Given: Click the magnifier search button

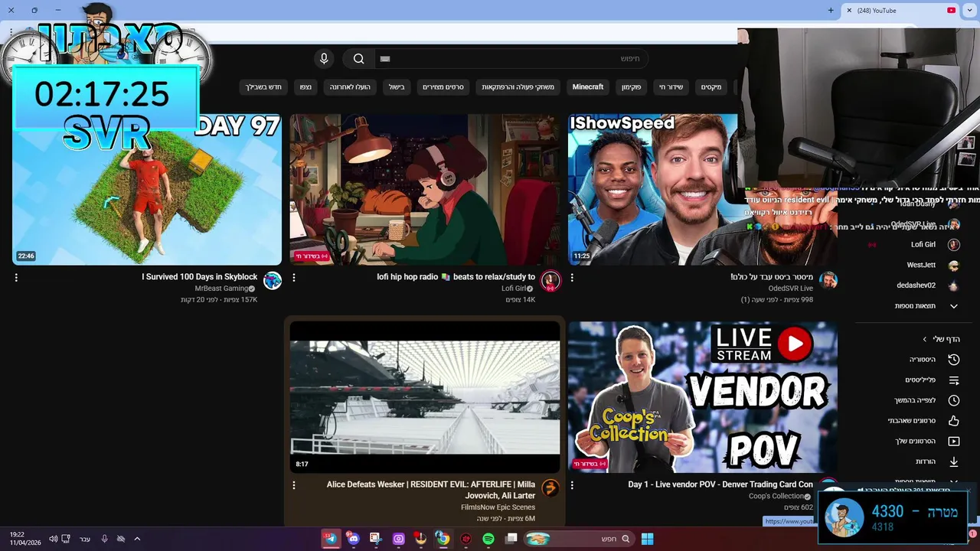Looking at the screenshot, I should (x=358, y=59).
